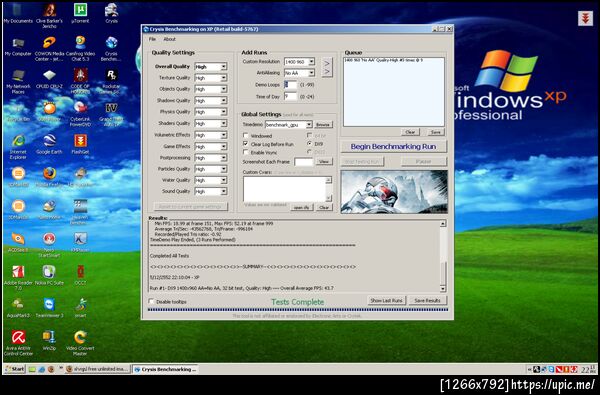Viewport: 600px width, 395px height.
Task: Launch Camfrog Video Chat 5.3 shortcut
Action: coord(80,49)
